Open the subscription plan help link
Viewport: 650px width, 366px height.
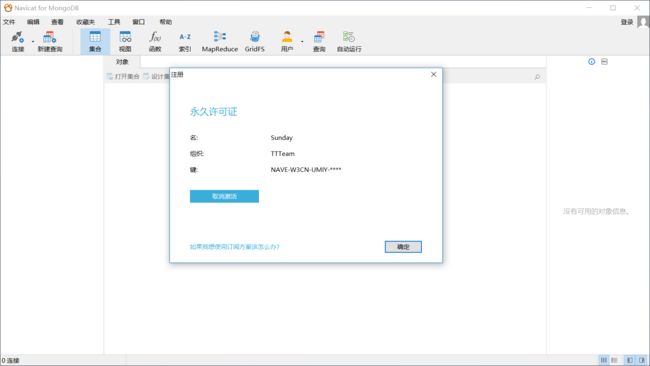click(235, 247)
